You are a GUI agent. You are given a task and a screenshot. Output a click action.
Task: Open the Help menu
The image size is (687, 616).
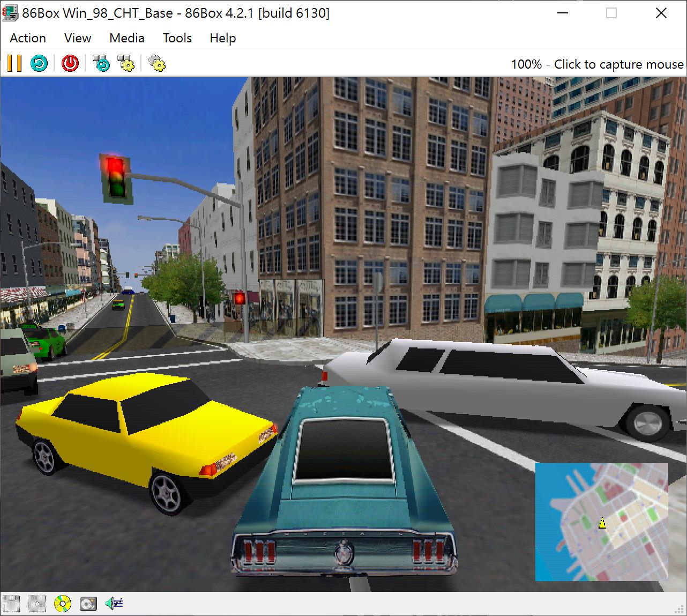[x=223, y=38]
